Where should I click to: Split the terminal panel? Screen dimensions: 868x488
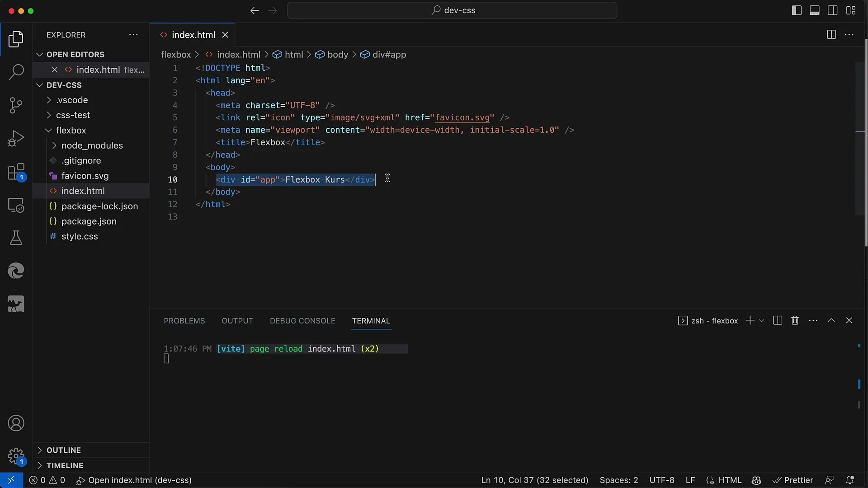point(778,320)
